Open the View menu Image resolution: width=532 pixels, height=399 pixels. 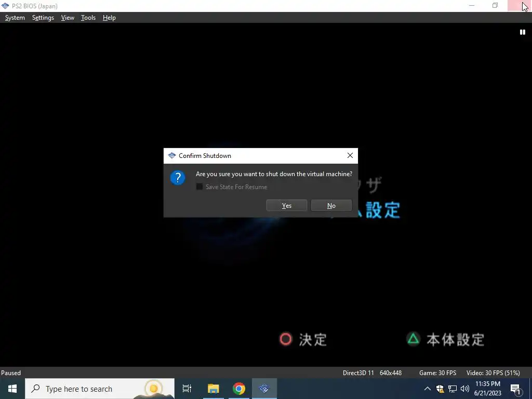click(x=68, y=18)
